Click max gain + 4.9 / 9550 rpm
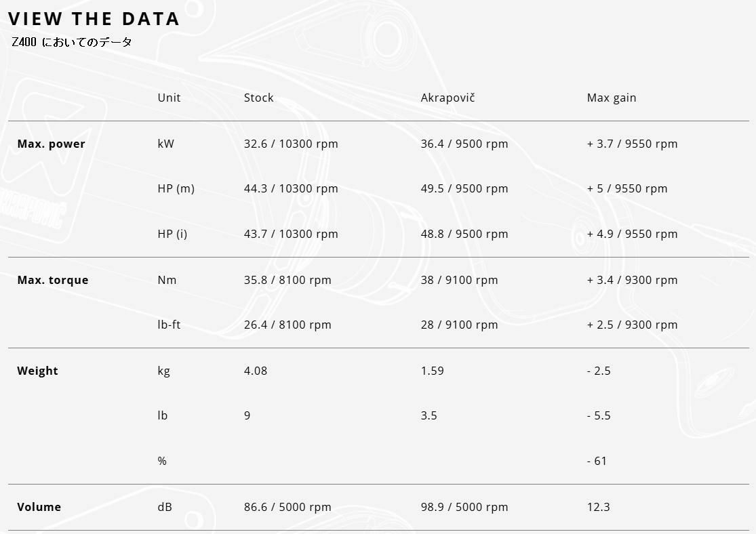 [632, 234]
